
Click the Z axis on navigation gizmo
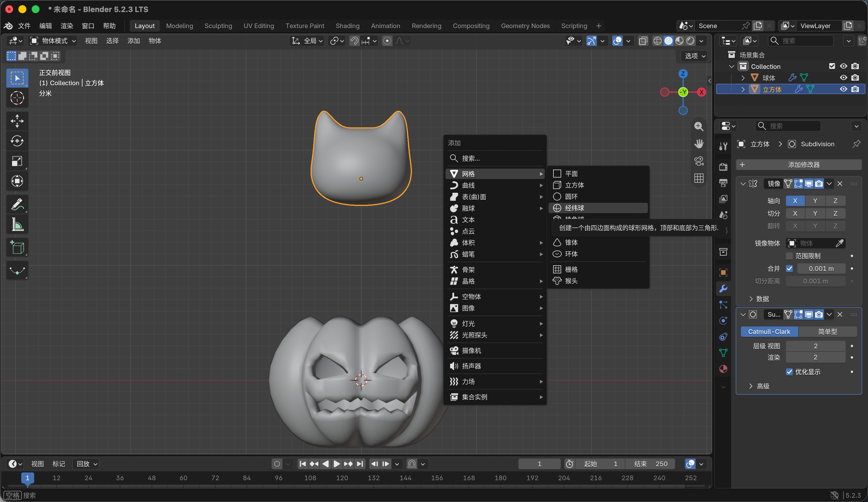click(683, 74)
